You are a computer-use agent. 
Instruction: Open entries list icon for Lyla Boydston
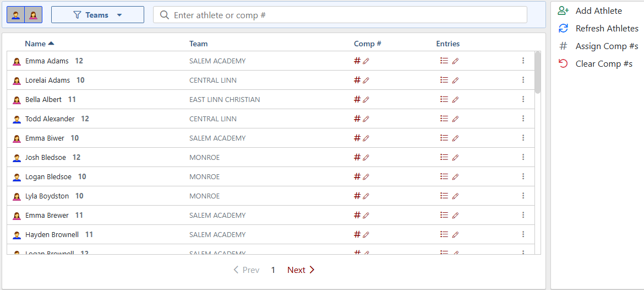(x=444, y=196)
